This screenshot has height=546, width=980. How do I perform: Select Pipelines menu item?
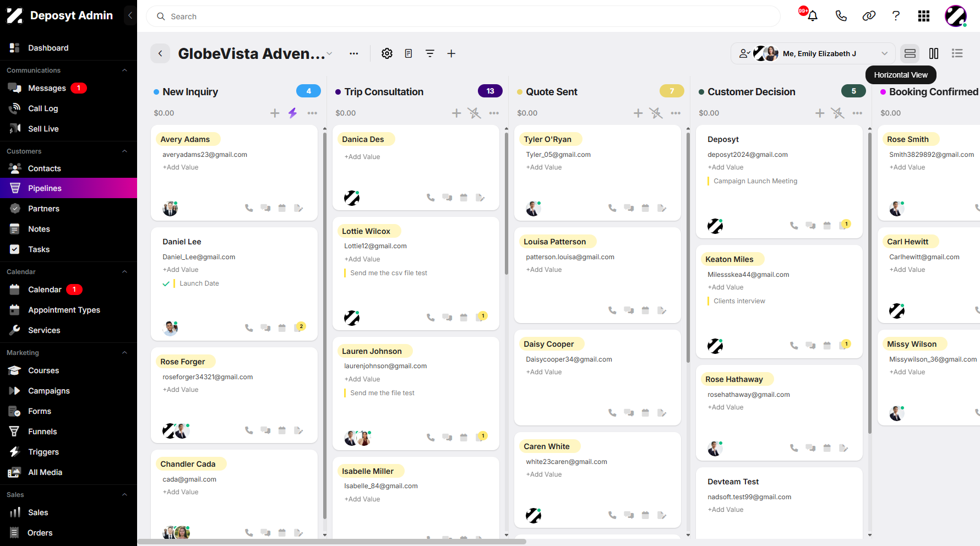tap(68, 188)
